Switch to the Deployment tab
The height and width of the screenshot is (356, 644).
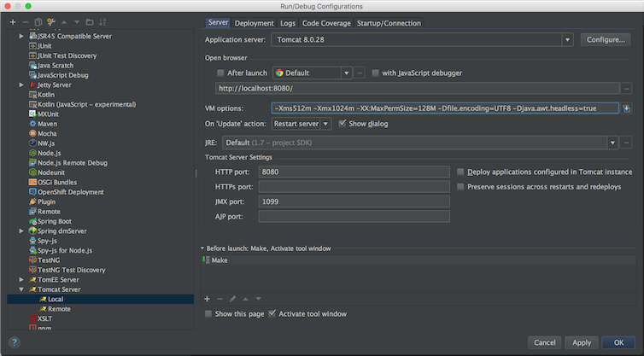[255, 23]
